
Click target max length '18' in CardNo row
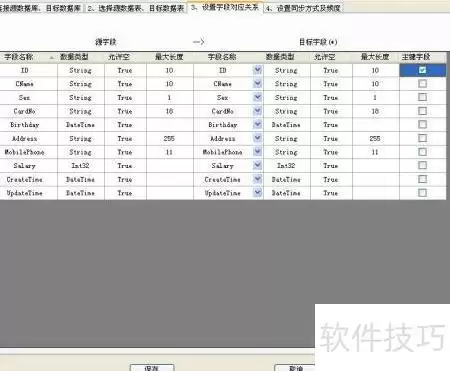point(375,111)
